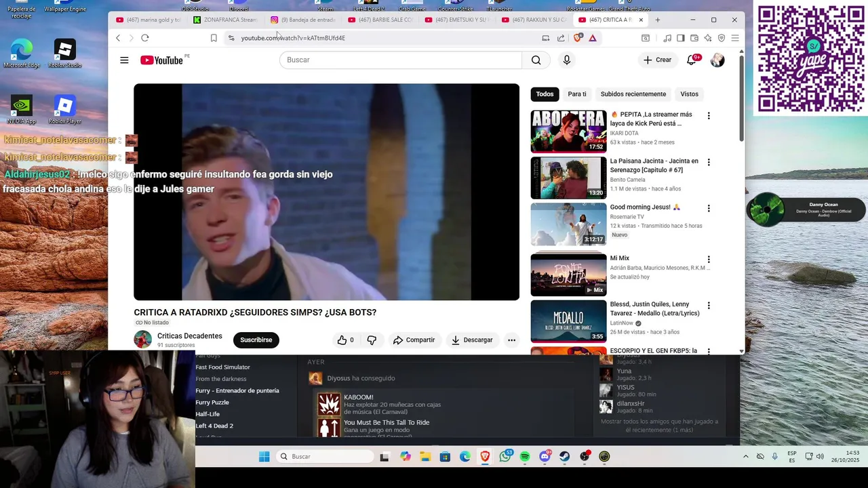868x488 pixels.
Task: Open the Criticas Decadentes channel avatar
Action: click(142, 340)
